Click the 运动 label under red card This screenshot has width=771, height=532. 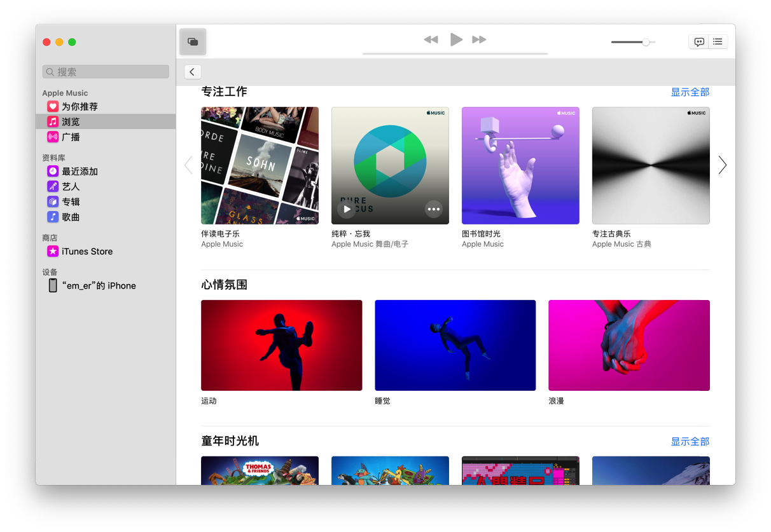[209, 401]
